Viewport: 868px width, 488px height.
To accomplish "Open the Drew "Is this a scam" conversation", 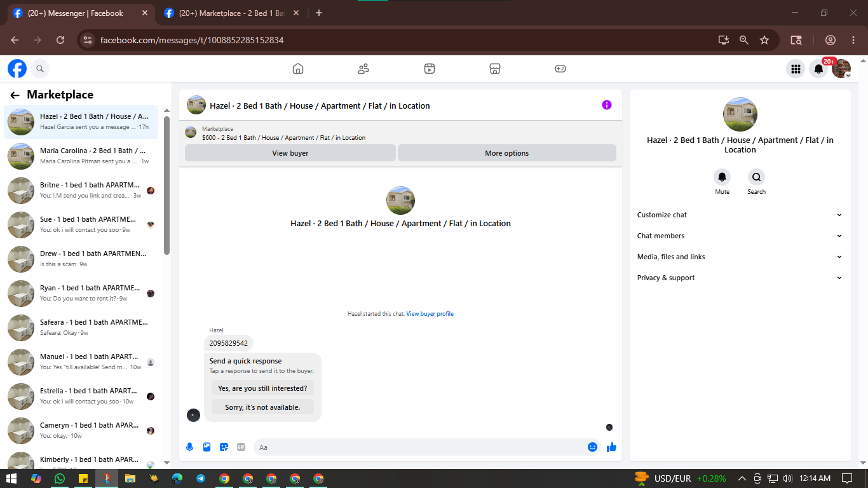I will (81, 259).
